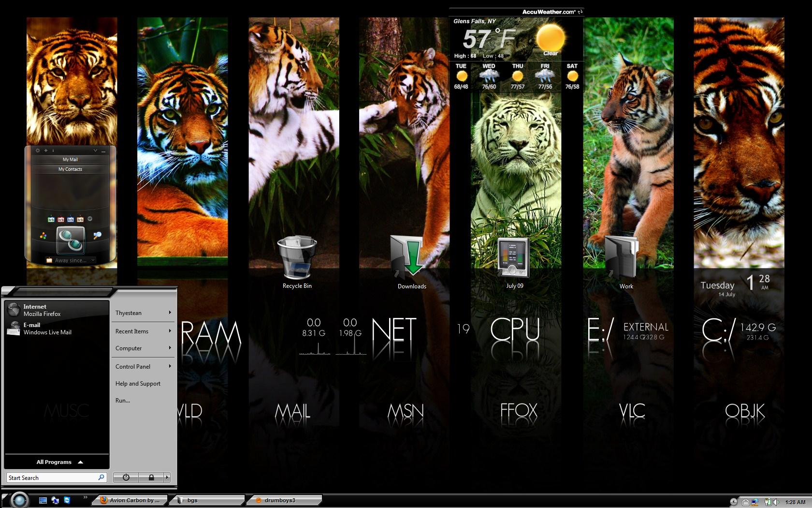
Task: Open E-mail Windows Live Mail entry
Action: (x=57, y=329)
